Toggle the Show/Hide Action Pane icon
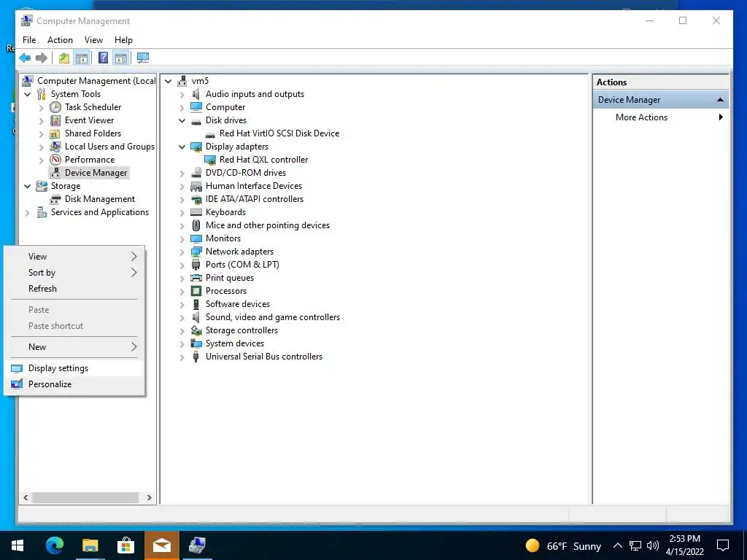The height and width of the screenshot is (560, 747). pos(121,58)
